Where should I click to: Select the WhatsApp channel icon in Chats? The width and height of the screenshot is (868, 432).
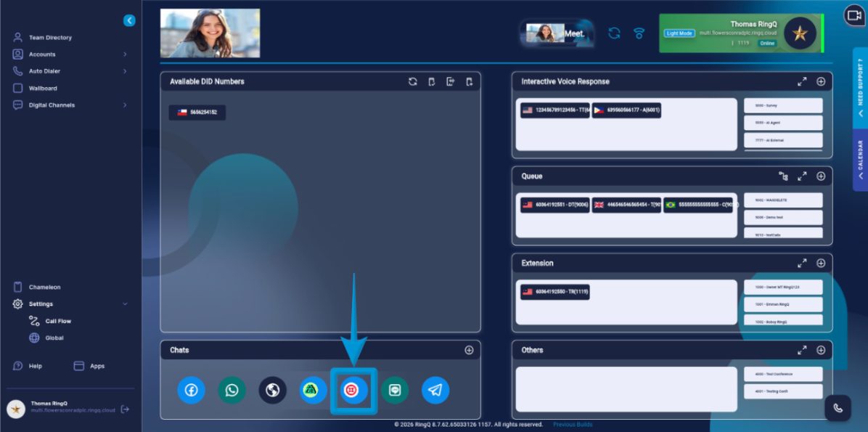click(x=232, y=389)
